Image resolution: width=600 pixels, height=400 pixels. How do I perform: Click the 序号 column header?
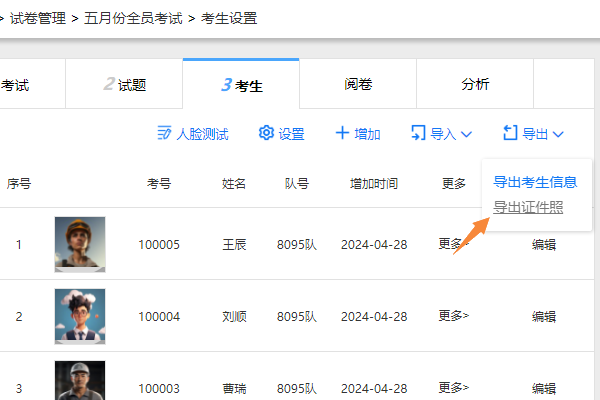pos(19,184)
